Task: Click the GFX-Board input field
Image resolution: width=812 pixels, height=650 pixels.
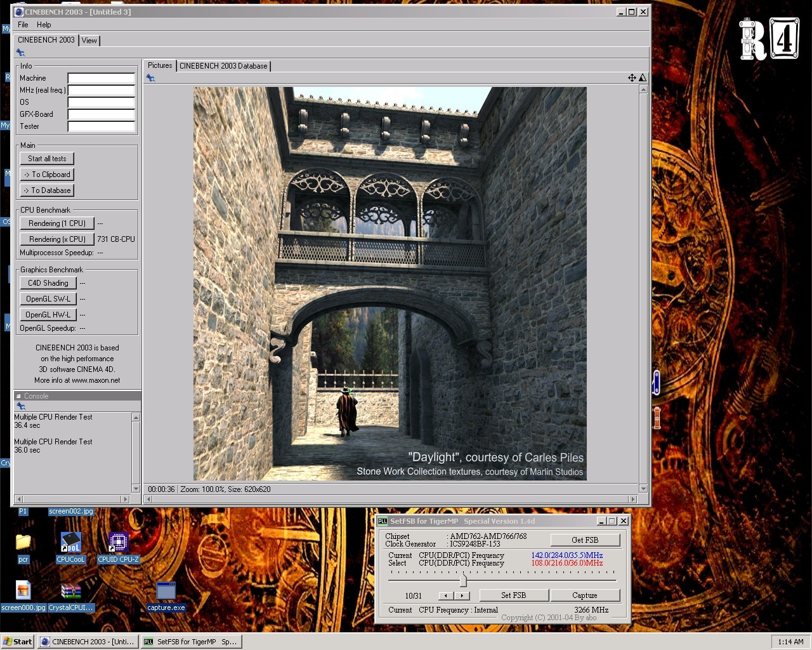Action: click(x=101, y=114)
